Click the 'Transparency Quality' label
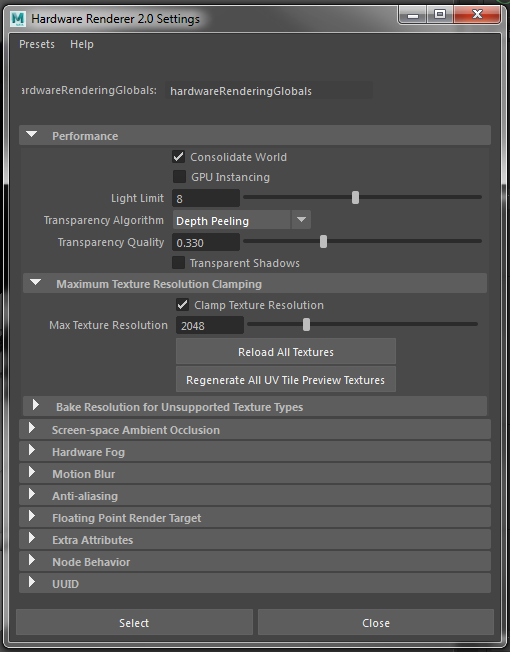 coord(111,242)
